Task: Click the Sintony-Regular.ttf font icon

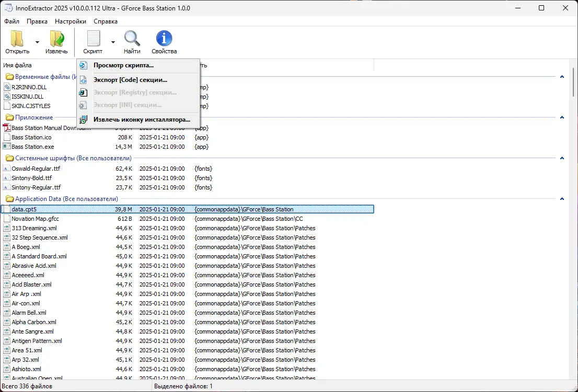Action: [x=7, y=187]
